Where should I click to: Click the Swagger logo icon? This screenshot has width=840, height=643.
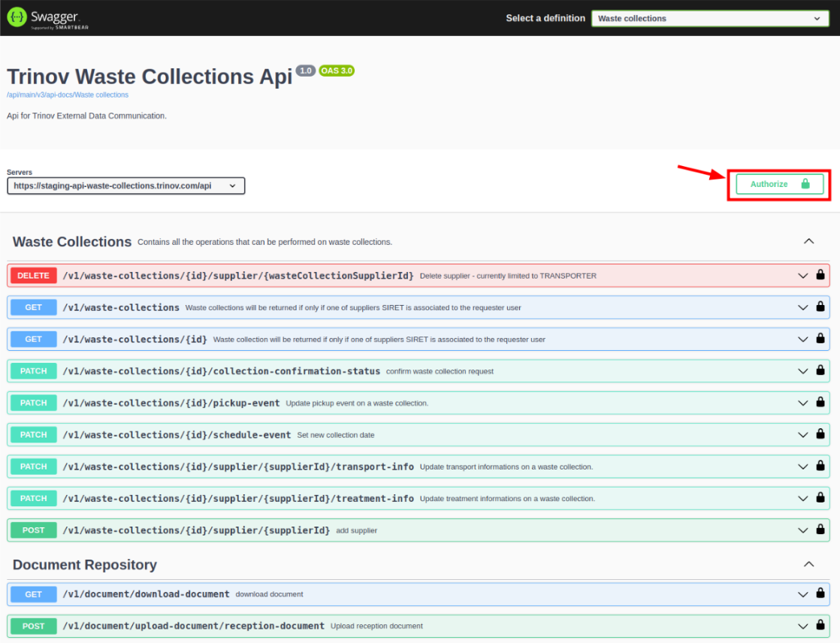tap(17, 17)
